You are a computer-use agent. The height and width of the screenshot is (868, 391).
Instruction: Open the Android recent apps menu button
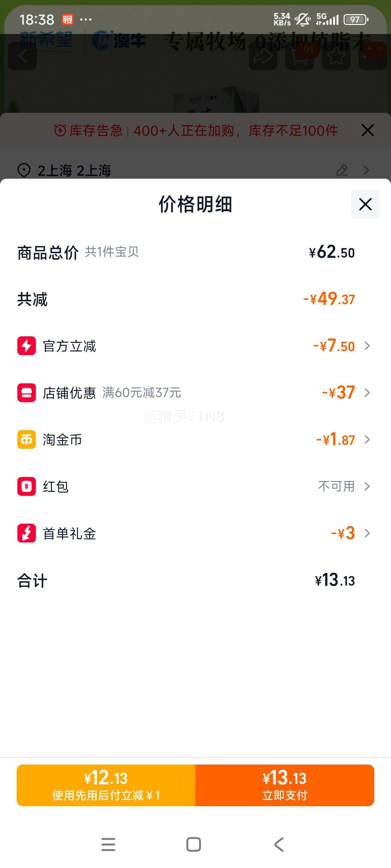pos(108,844)
